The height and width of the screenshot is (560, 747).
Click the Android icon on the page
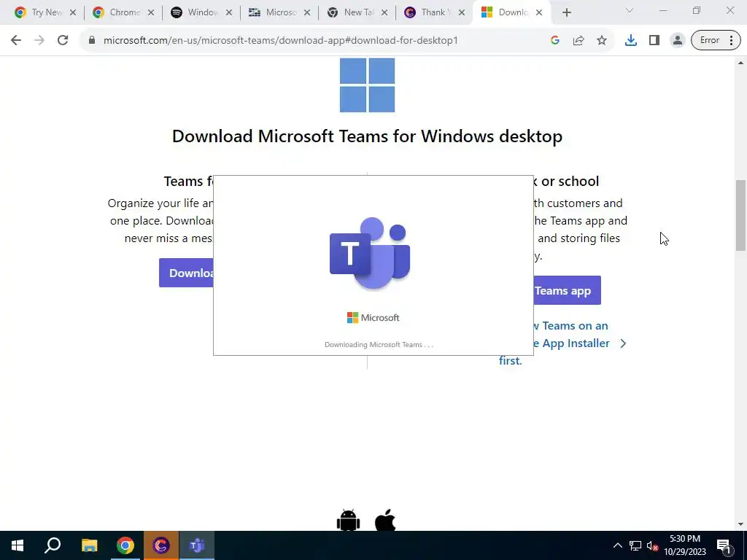point(348,520)
